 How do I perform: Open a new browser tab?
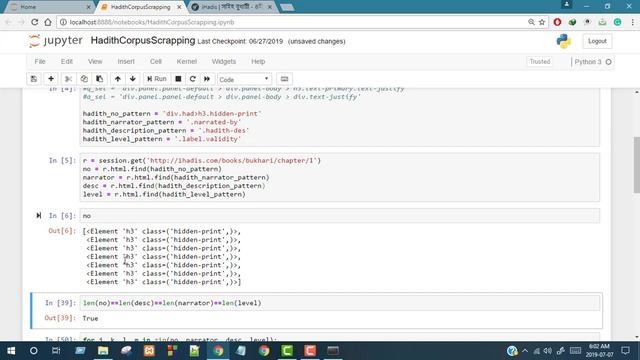(287, 7)
